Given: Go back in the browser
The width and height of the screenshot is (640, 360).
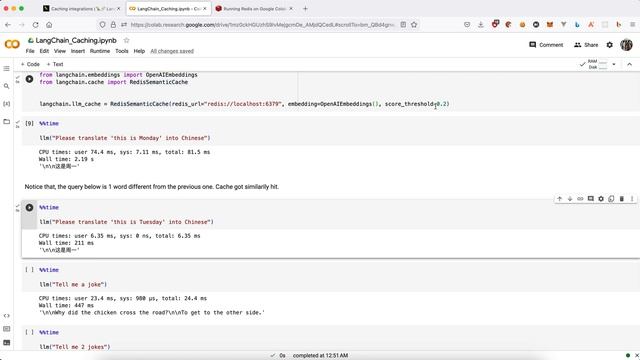Looking at the screenshot, I should pyautogui.click(x=8, y=25).
